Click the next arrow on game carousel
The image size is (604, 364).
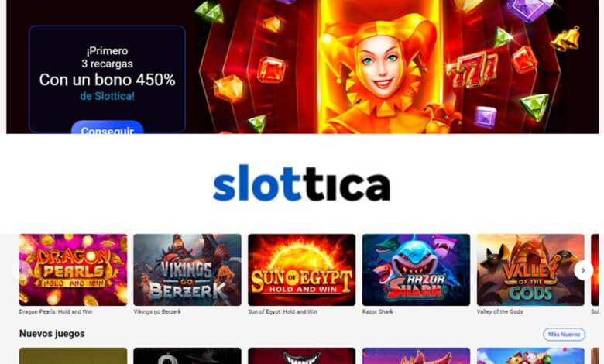[583, 270]
